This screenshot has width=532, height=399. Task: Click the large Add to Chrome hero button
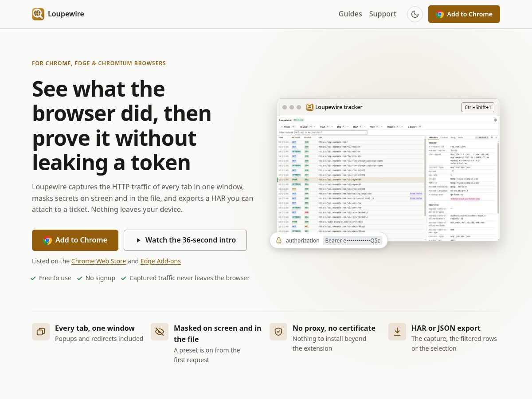tap(75, 240)
